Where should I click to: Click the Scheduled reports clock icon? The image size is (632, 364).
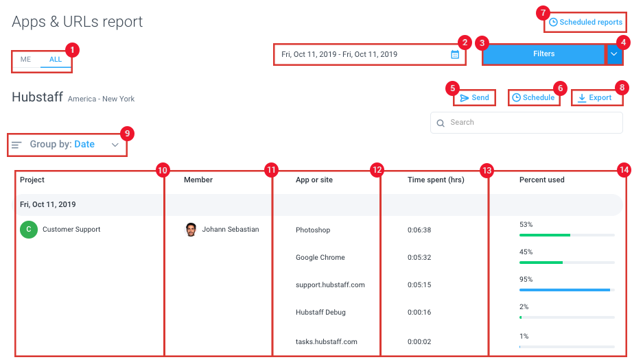coord(553,22)
